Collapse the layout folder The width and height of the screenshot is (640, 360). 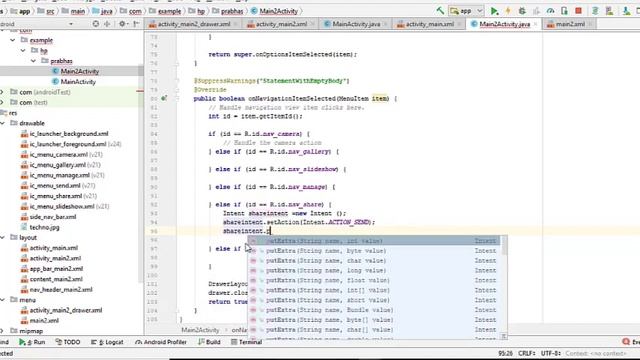(2, 238)
